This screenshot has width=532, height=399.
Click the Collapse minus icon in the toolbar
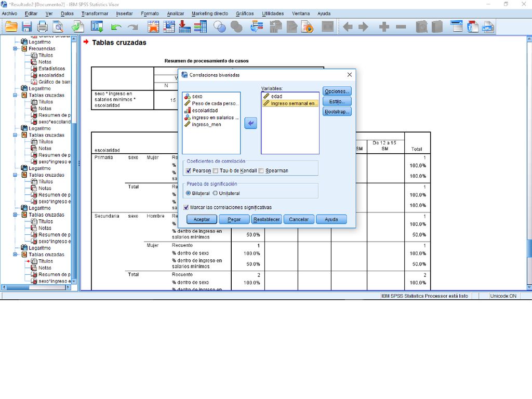click(x=401, y=27)
